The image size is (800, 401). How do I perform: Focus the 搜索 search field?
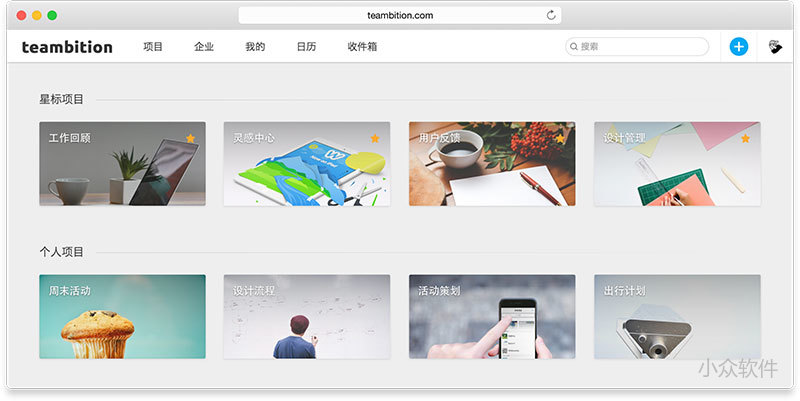tap(637, 46)
